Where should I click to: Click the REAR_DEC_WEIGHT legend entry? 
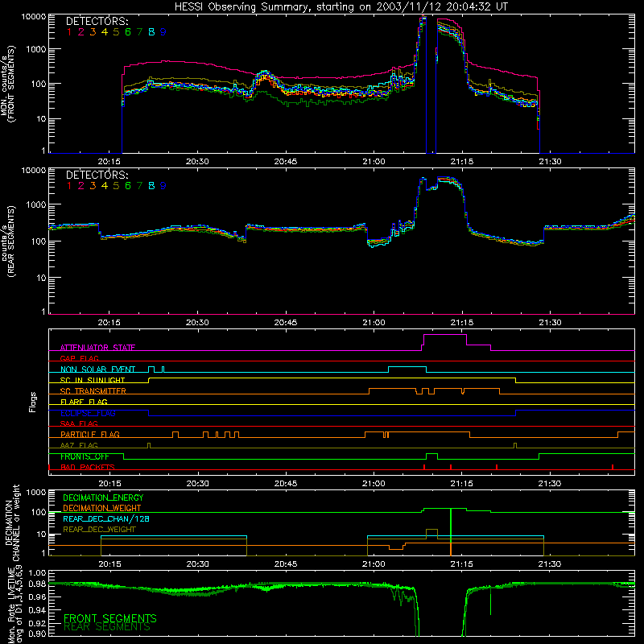(99, 530)
